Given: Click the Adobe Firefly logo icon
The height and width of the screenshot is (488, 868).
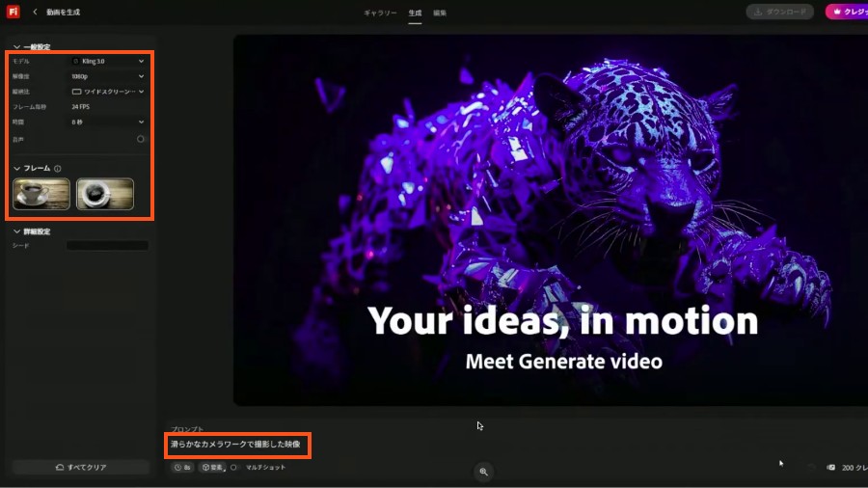Looking at the screenshot, I should pyautogui.click(x=14, y=12).
